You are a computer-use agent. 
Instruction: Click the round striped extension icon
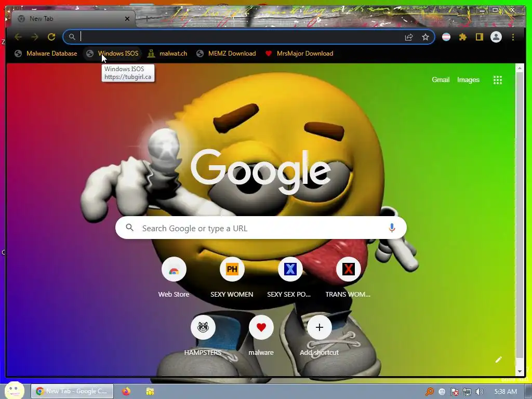pyautogui.click(x=446, y=37)
